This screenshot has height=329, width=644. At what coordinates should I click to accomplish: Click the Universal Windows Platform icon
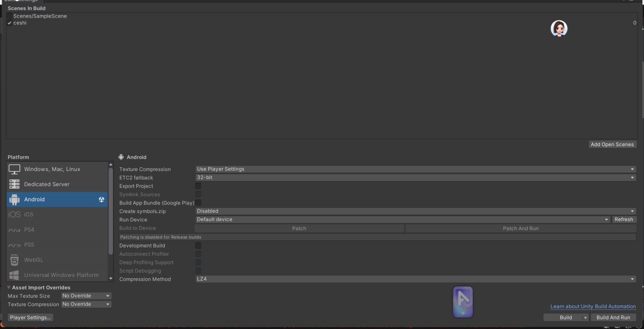point(14,275)
